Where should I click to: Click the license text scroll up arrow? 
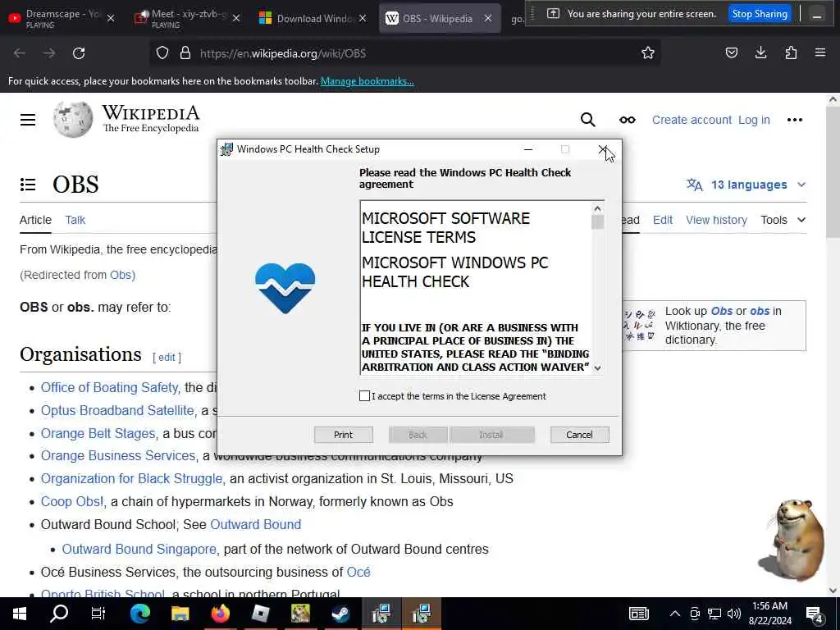tap(597, 208)
